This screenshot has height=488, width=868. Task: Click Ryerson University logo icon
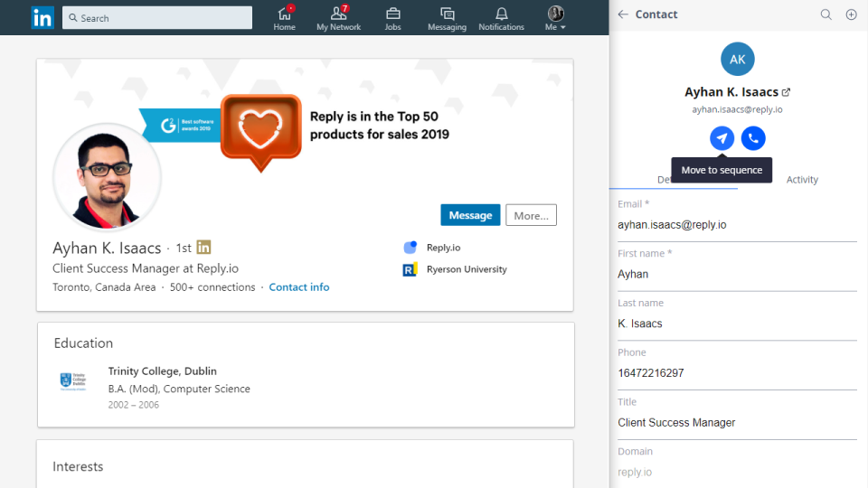pyautogui.click(x=410, y=269)
